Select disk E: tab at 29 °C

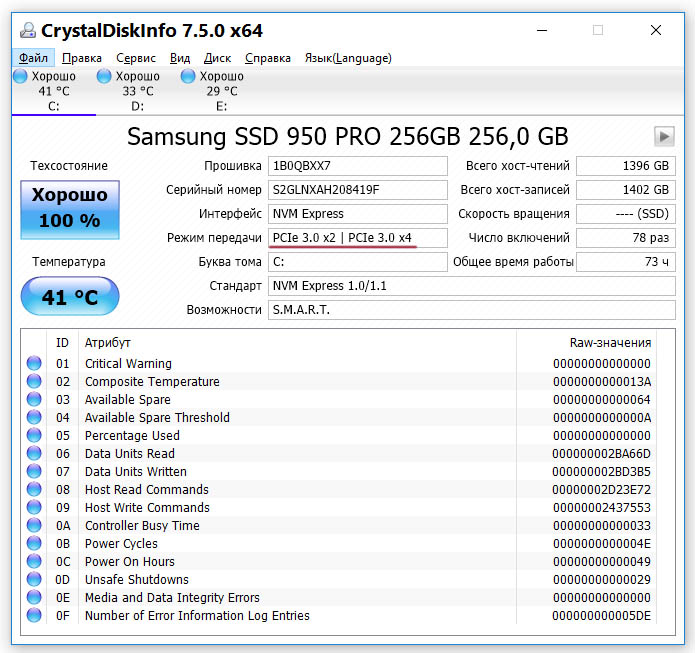[x=222, y=91]
